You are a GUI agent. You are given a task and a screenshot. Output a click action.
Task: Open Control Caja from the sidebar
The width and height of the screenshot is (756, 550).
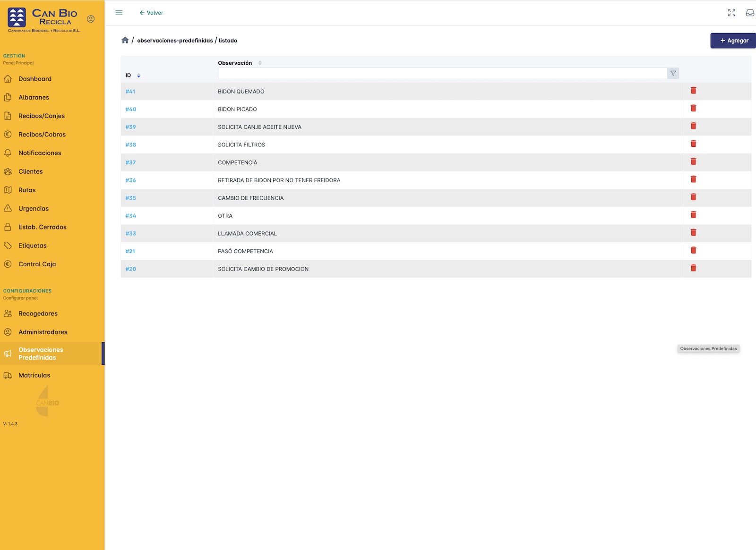coord(37,264)
